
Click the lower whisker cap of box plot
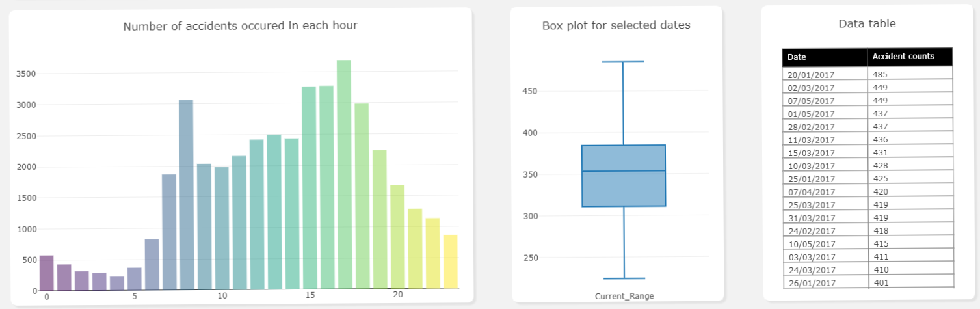[x=623, y=278]
